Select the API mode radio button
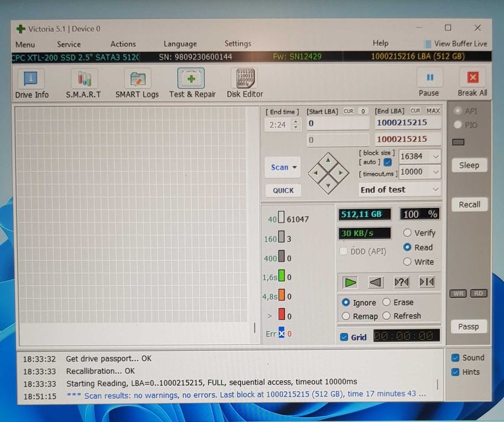Screen dimensions: 504x422 tap(458, 111)
